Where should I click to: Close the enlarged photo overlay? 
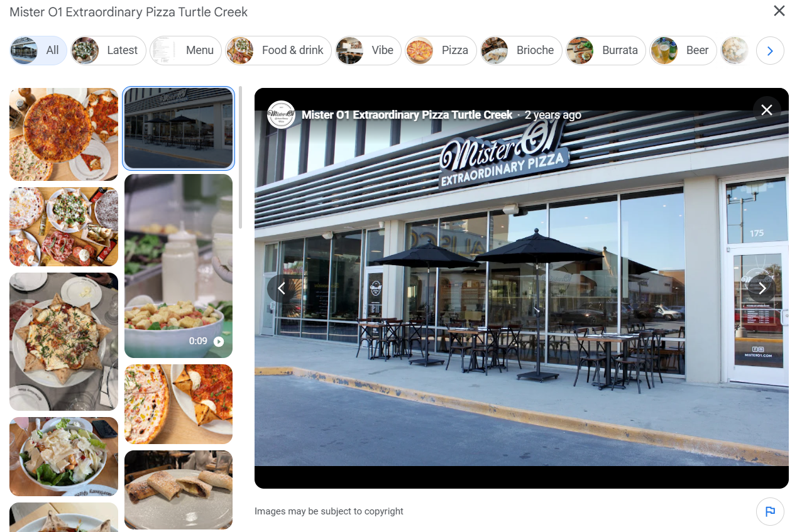767,111
